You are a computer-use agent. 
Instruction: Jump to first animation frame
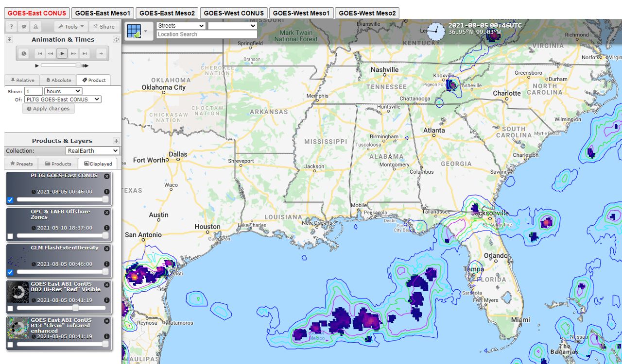point(40,53)
